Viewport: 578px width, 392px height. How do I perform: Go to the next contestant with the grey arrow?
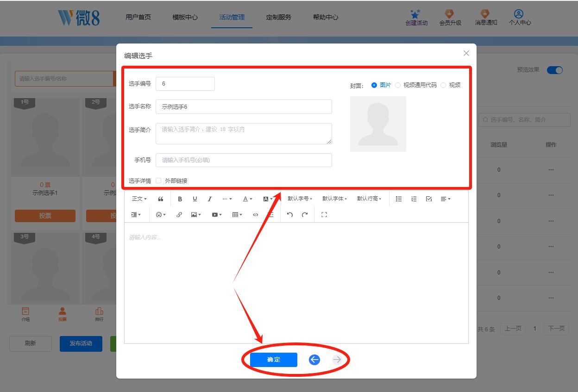[337, 360]
